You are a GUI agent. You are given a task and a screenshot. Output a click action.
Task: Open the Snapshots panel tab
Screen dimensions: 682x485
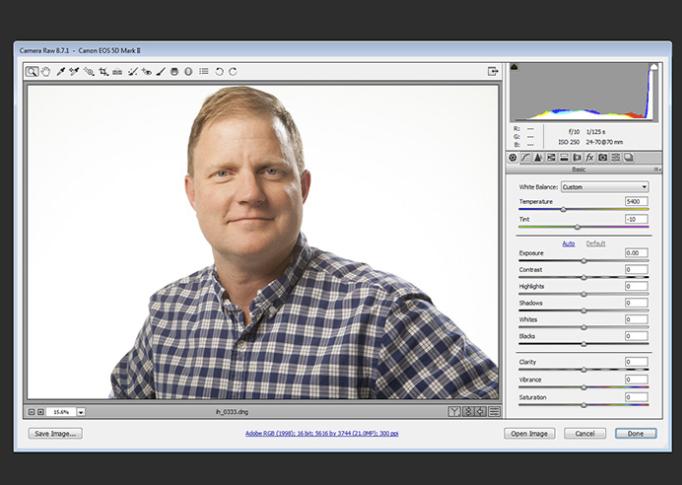pyautogui.click(x=629, y=157)
